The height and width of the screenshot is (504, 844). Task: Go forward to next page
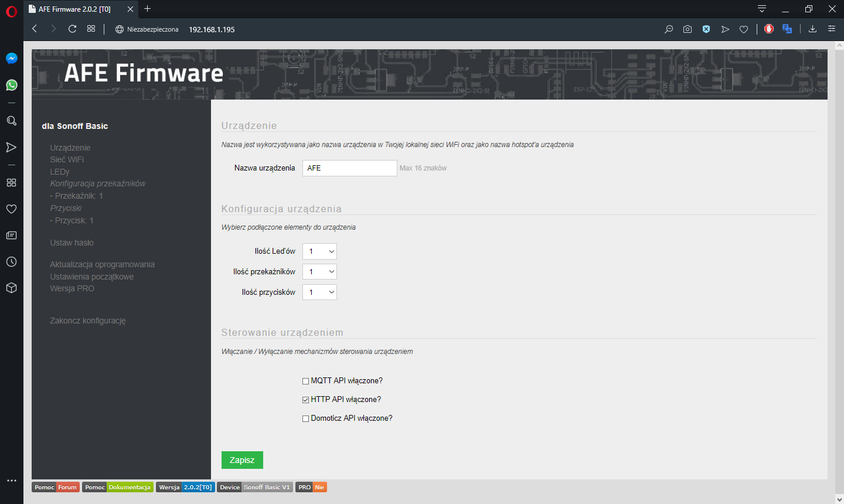pyautogui.click(x=53, y=29)
